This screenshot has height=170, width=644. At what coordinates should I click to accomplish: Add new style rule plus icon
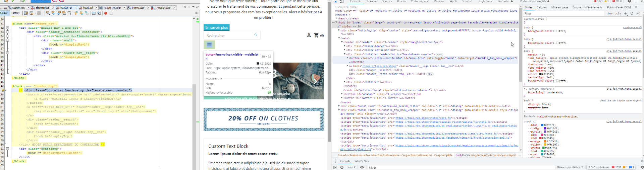point(625,13)
